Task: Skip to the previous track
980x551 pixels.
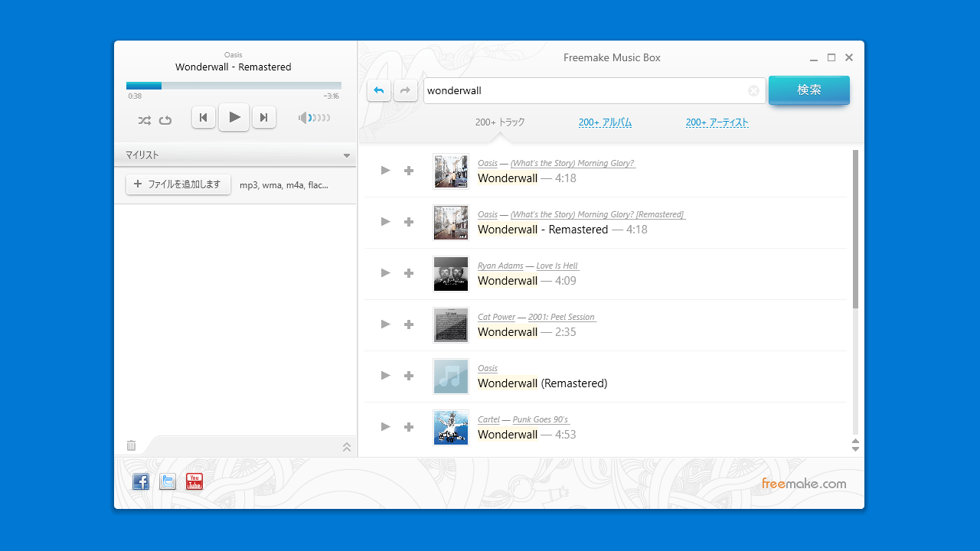Action: pos(203,117)
